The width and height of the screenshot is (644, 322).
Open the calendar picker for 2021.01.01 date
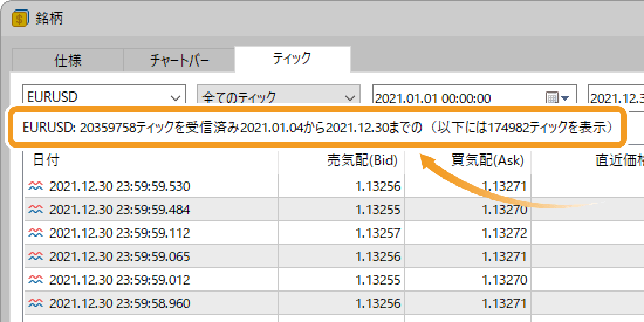[557, 98]
